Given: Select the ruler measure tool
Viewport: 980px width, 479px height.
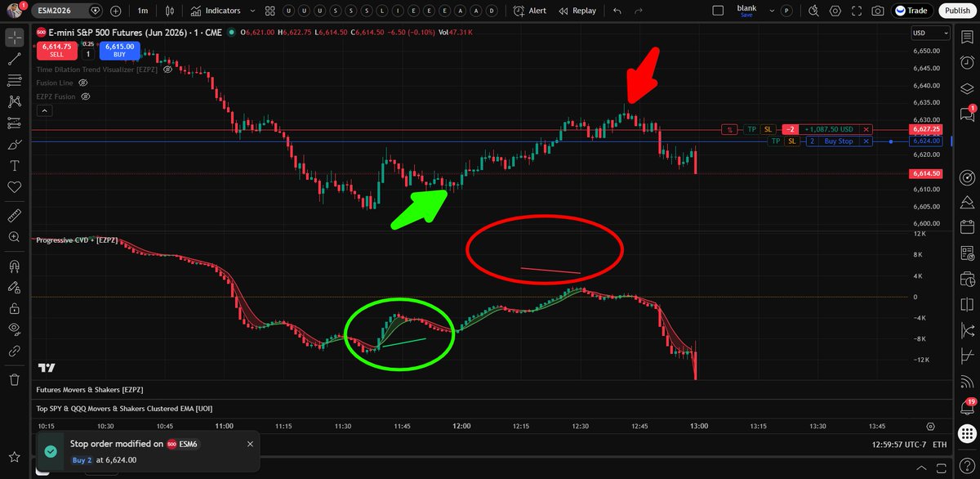Looking at the screenshot, I should pyautogui.click(x=14, y=215).
